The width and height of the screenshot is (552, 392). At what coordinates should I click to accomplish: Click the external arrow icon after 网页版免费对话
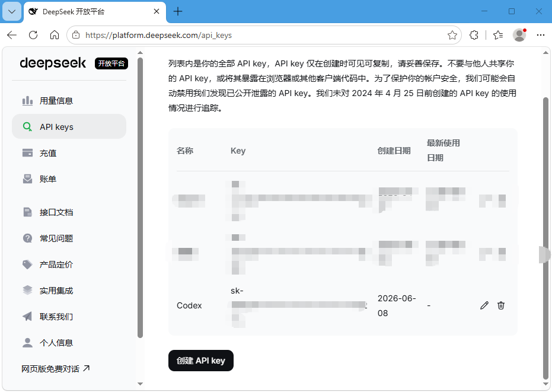click(86, 368)
